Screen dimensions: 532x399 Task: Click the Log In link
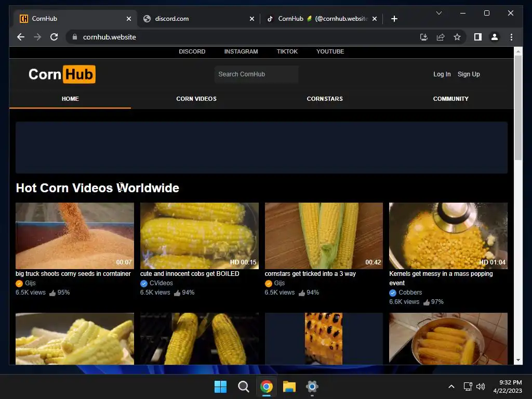click(442, 74)
